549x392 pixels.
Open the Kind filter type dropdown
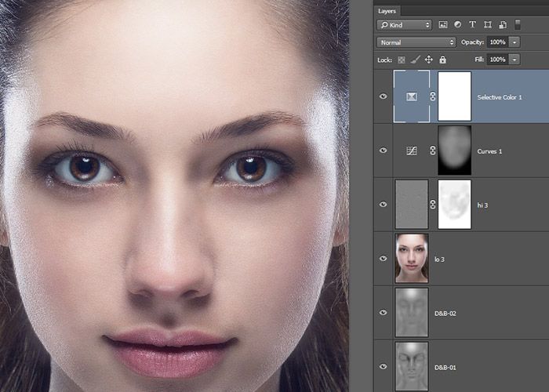pos(405,25)
